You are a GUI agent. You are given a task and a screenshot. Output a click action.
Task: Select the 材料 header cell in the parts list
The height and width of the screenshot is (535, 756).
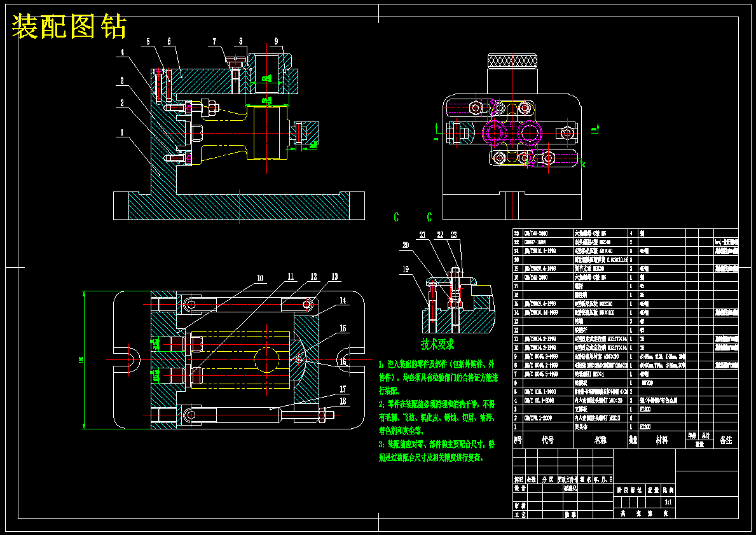662,440
